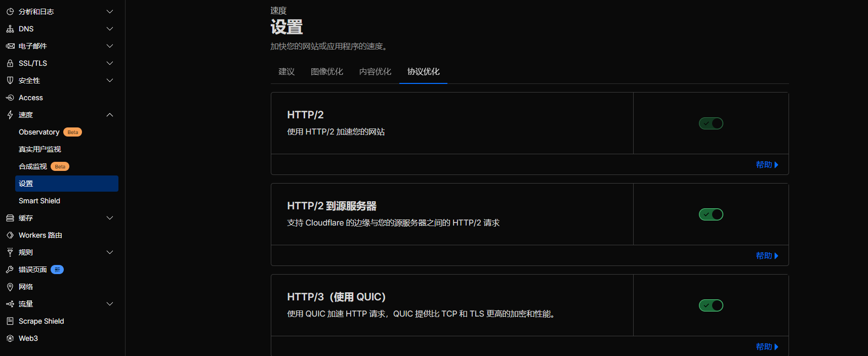Click the 错误页面 wrench icon
The image size is (868, 356).
pyautogui.click(x=10, y=270)
